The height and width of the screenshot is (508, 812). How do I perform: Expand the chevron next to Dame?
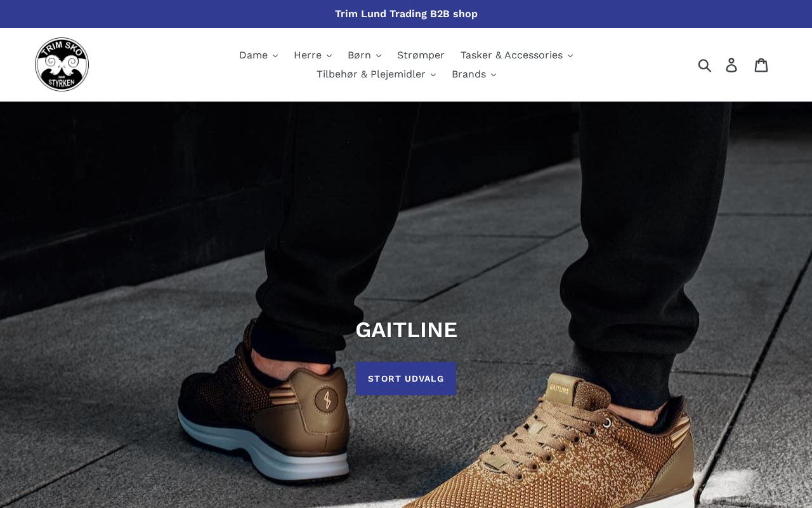click(275, 56)
